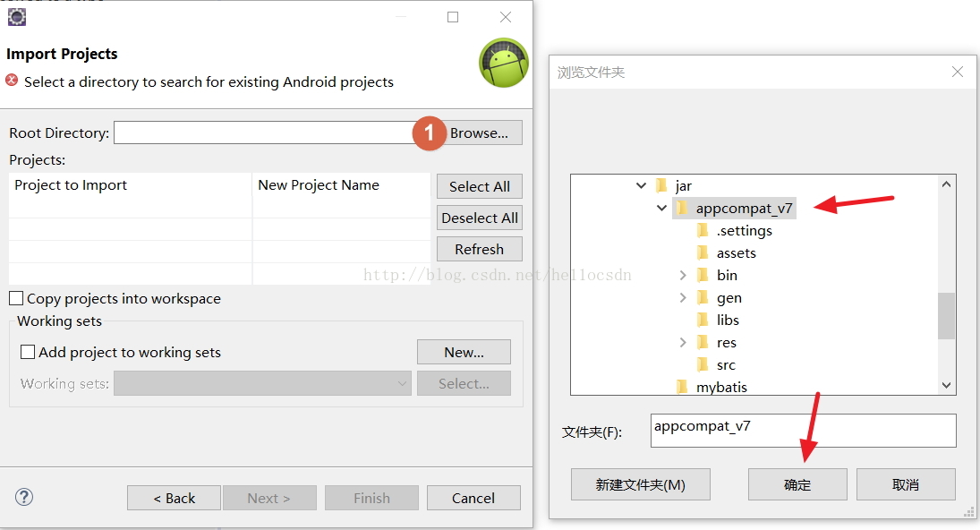The width and height of the screenshot is (980, 530).
Task: Click the appcompat_v7 folder icon
Action: [682, 208]
